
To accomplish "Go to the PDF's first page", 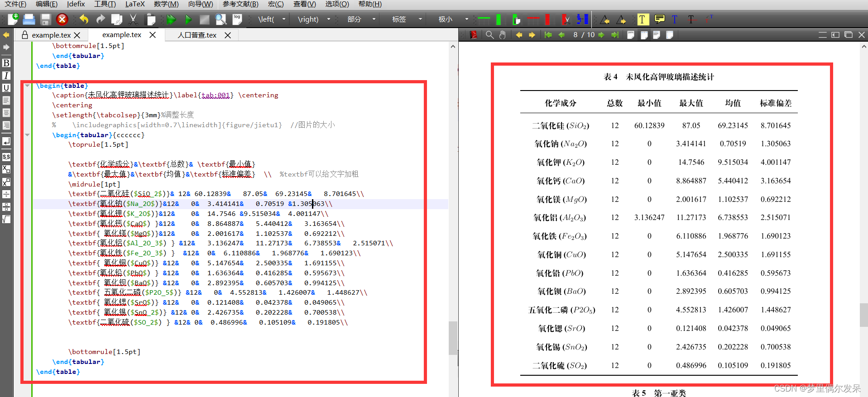I will click(548, 35).
